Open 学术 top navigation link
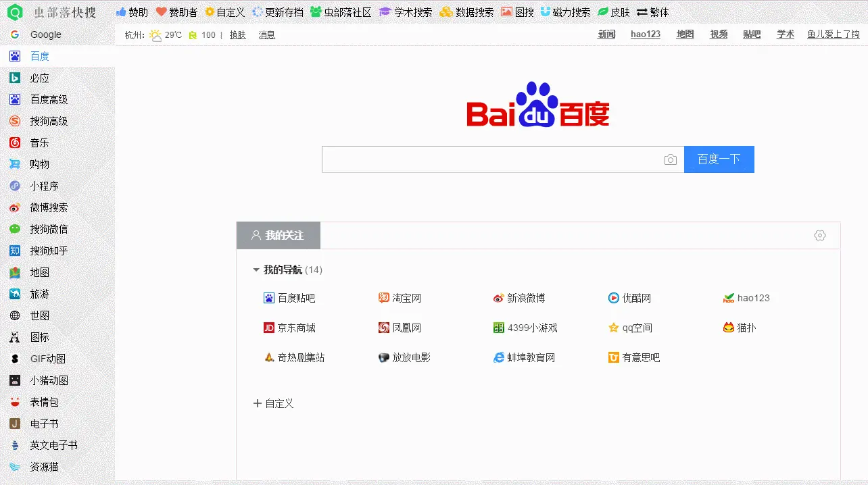 coord(786,34)
